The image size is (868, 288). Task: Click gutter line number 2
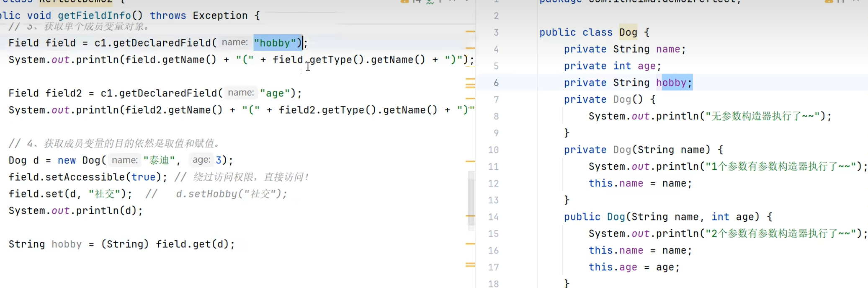[x=496, y=16]
